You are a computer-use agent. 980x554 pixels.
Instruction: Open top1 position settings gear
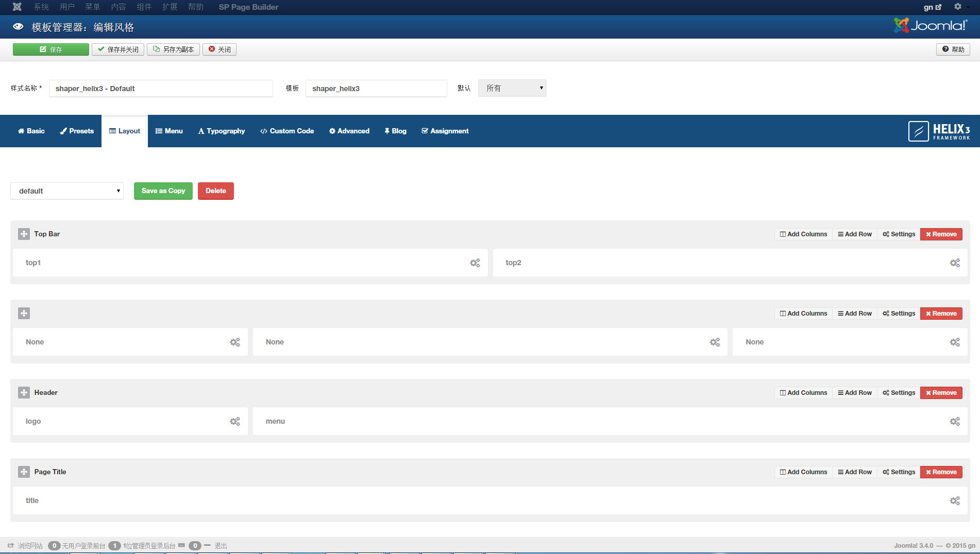(x=475, y=263)
